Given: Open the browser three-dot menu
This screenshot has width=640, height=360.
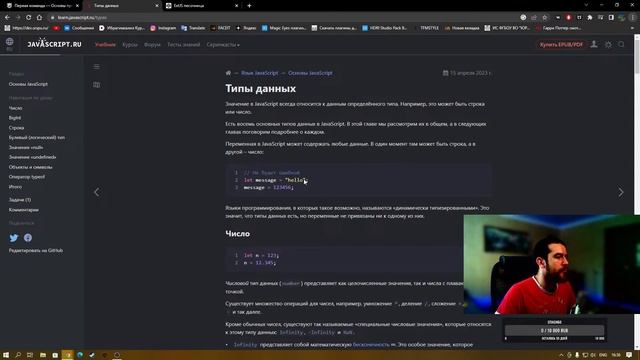Looking at the screenshot, I should click(x=633, y=18).
